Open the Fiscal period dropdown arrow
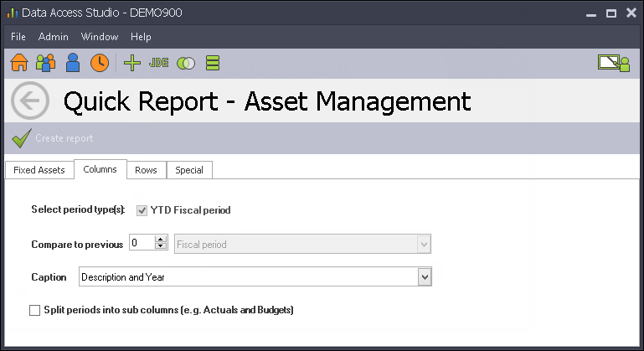The height and width of the screenshot is (351, 644). tap(424, 244)
